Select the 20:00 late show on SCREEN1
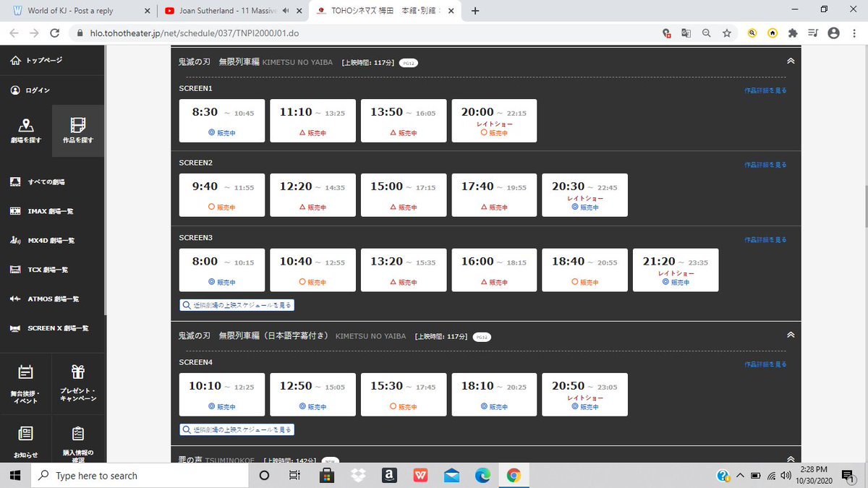 point(494,121)
